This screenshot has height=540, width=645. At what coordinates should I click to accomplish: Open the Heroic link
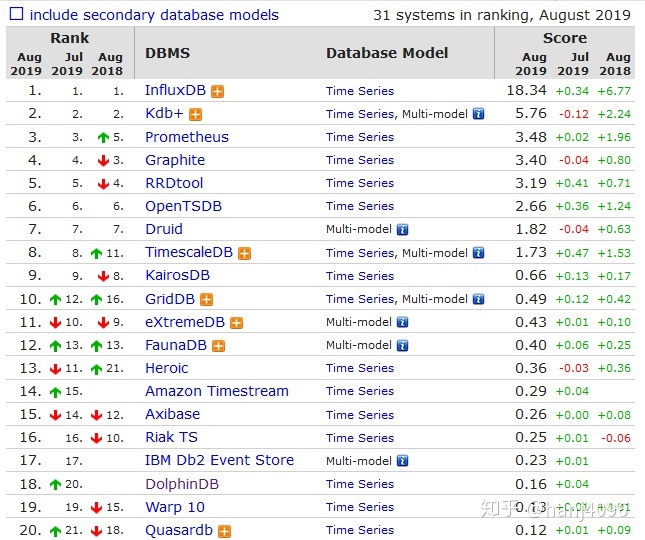pyautogui.click(x=167, y=368)
